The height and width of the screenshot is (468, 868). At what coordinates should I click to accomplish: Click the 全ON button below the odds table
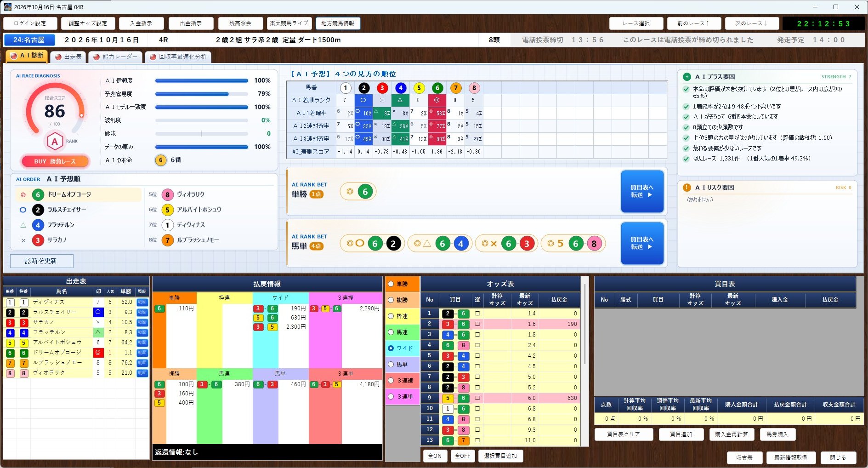coord(435,456)
